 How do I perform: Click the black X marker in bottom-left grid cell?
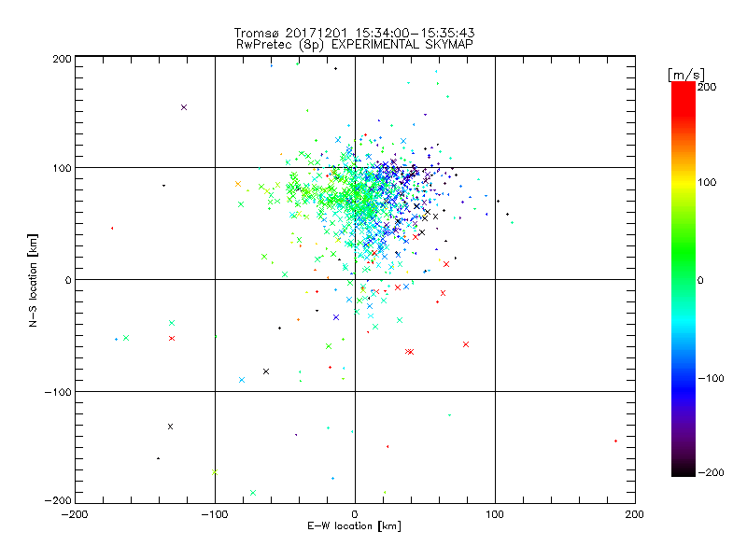click(171, 427)
